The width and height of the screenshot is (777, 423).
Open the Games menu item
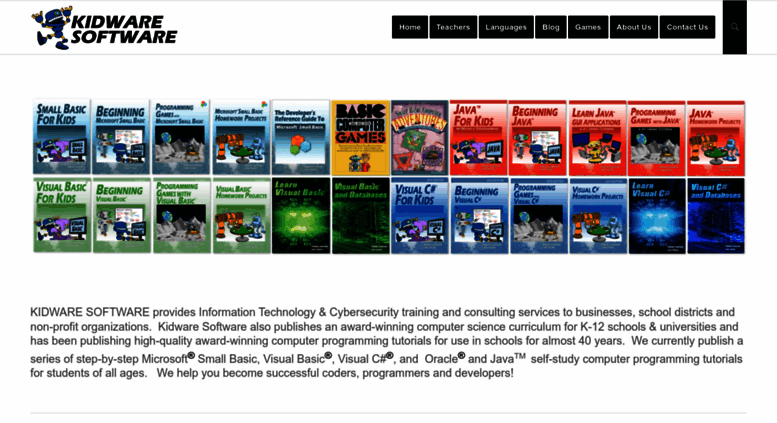click(588, 27)
